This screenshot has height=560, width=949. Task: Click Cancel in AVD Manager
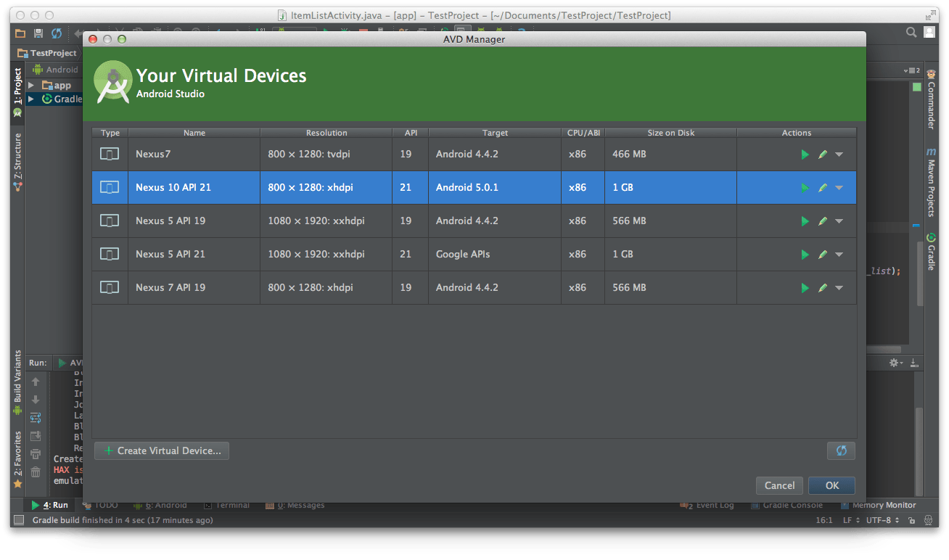[x=779, y=485]
